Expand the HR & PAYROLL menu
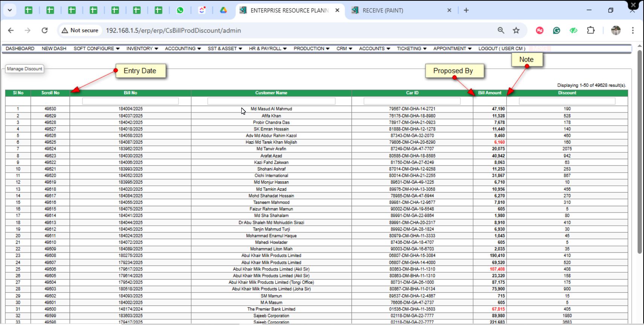 click(x=267, y=49)
